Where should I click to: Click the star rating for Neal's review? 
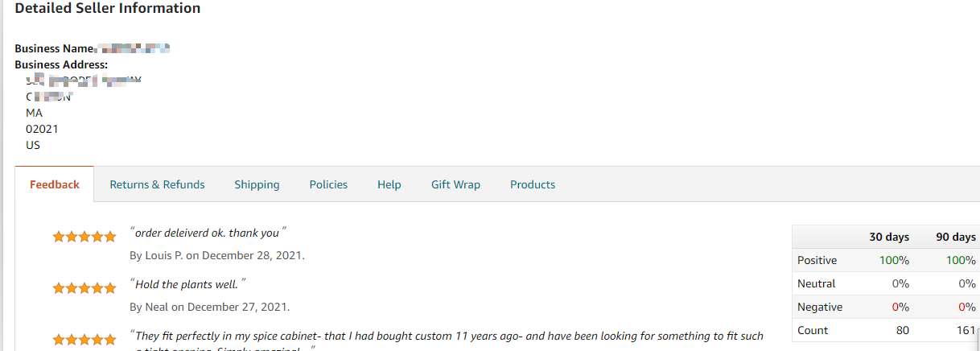84,288
